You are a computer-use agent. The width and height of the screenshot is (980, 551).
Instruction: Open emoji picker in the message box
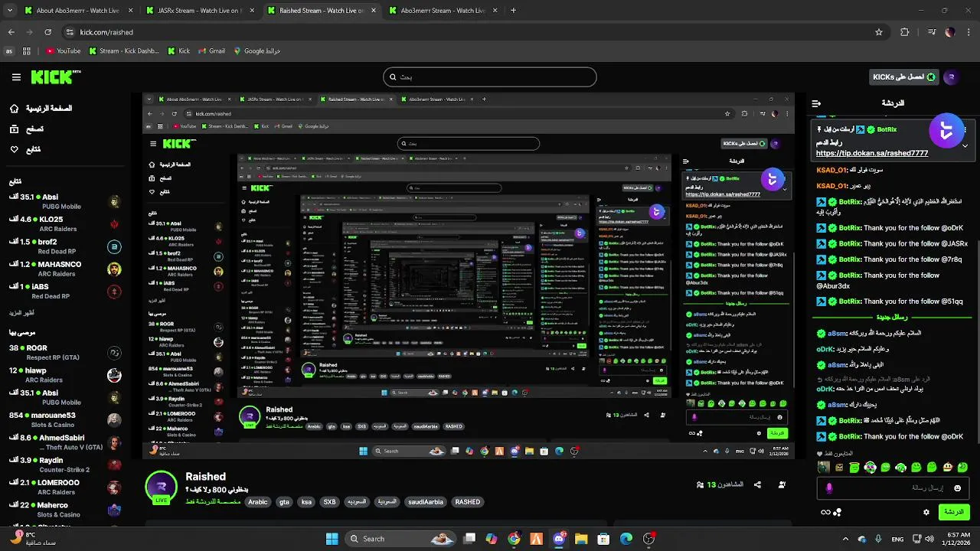pyautogui.click(x=957, y=488)
